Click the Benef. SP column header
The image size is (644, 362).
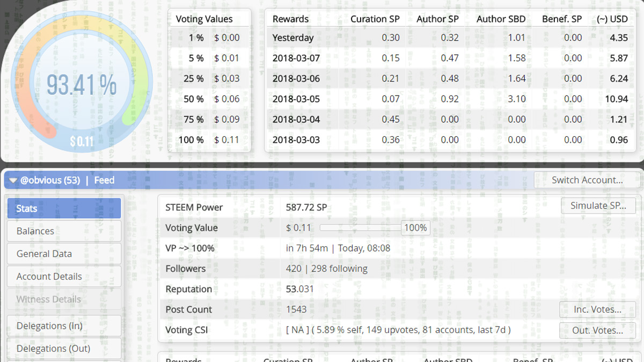pyautogui.click(x=562, y=19)
